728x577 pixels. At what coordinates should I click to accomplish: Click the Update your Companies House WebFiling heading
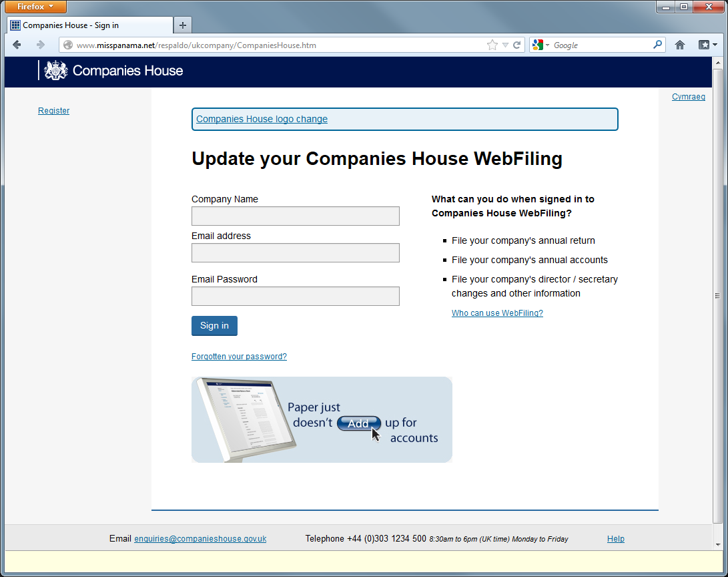(x=377, y=159)
